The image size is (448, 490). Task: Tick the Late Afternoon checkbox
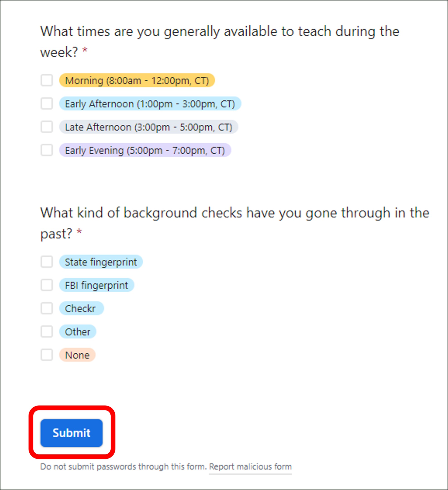pyautogui.click(x=47, y=127)
